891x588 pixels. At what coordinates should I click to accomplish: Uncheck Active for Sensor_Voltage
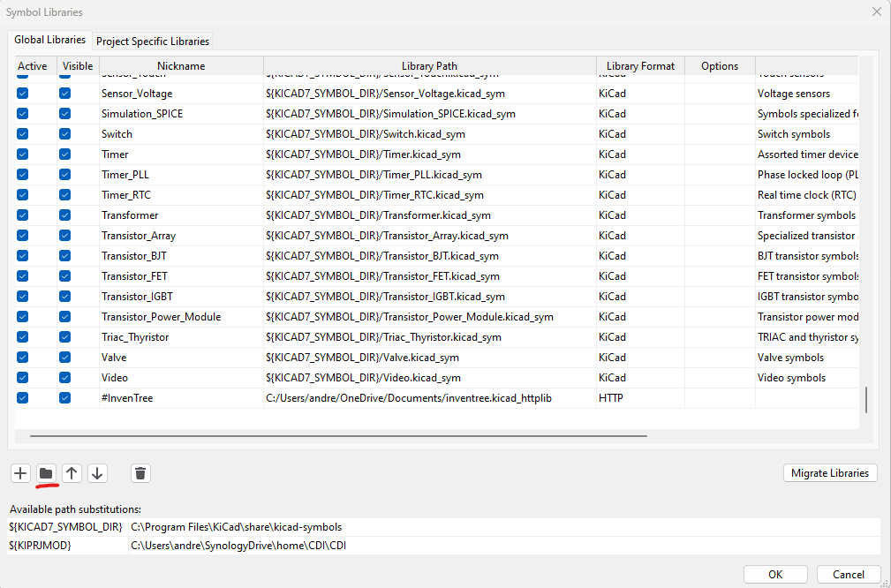23,94
